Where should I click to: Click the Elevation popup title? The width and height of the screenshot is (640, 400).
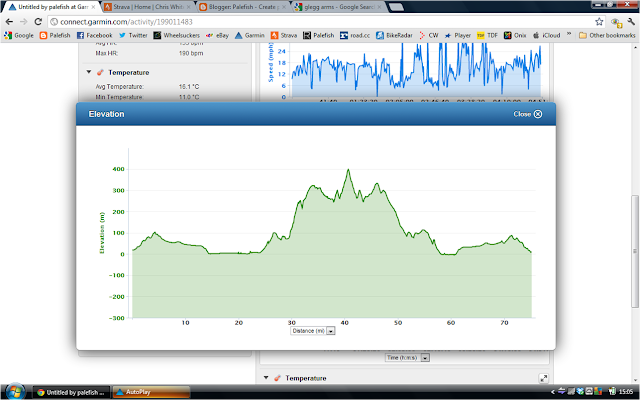click(107, 114)
